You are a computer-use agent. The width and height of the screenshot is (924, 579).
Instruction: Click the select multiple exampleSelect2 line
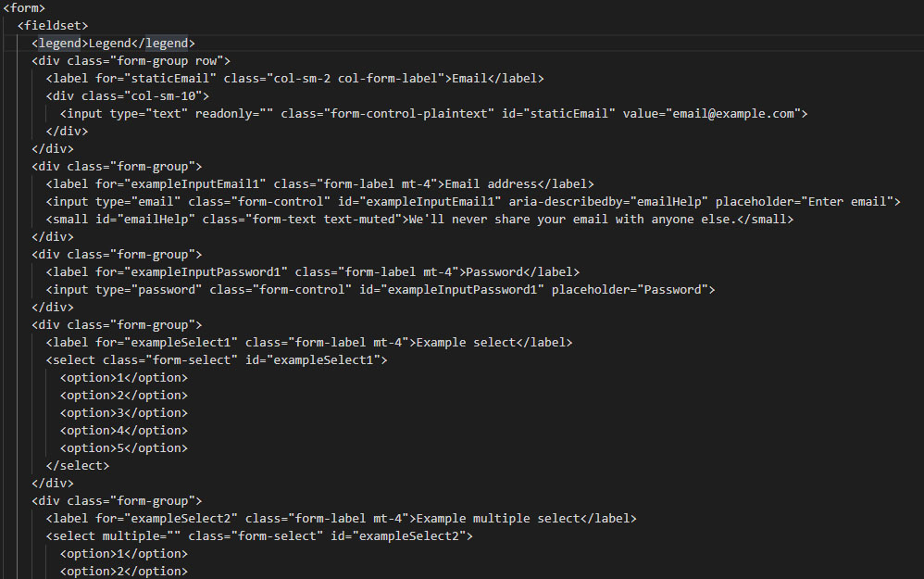tap(259, 536)
